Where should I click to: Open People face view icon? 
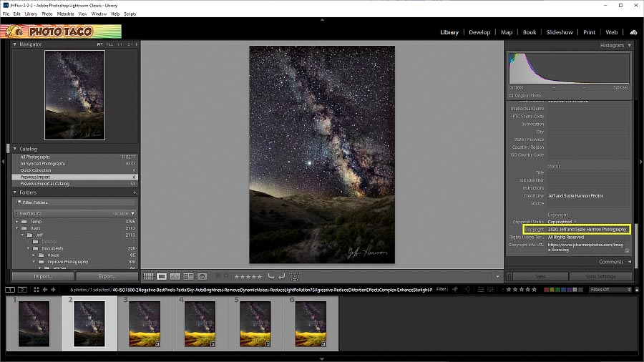click(x=202, y=277)
